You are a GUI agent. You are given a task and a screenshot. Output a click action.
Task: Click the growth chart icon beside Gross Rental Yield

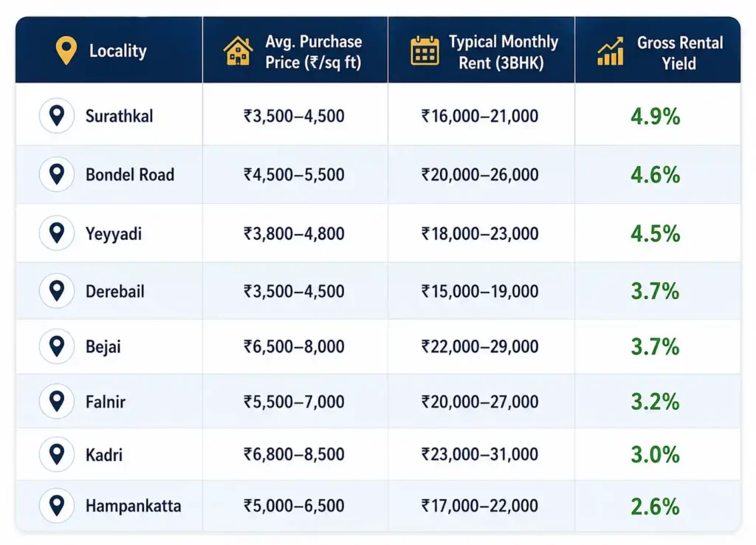[x=611, y=51]
